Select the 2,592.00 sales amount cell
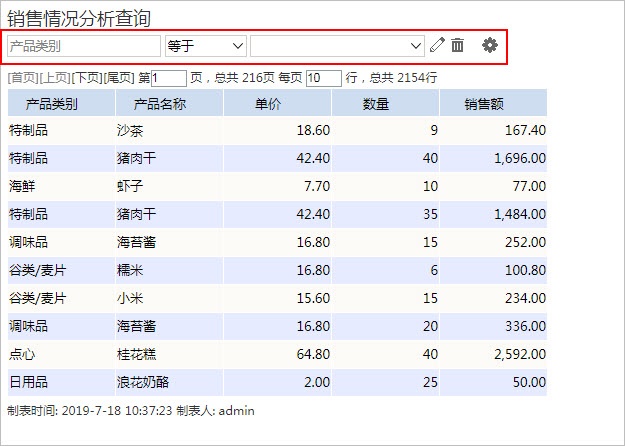 493,354
